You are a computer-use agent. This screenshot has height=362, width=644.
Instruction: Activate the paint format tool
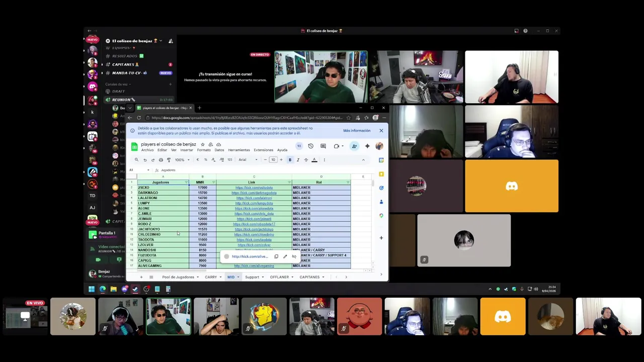point(169,160)
